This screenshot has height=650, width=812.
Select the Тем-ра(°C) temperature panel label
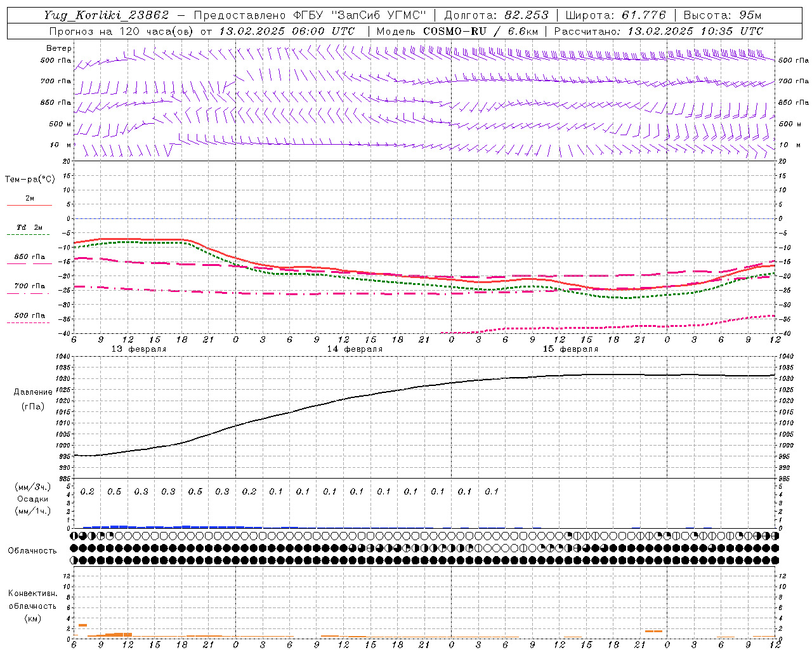30,179
